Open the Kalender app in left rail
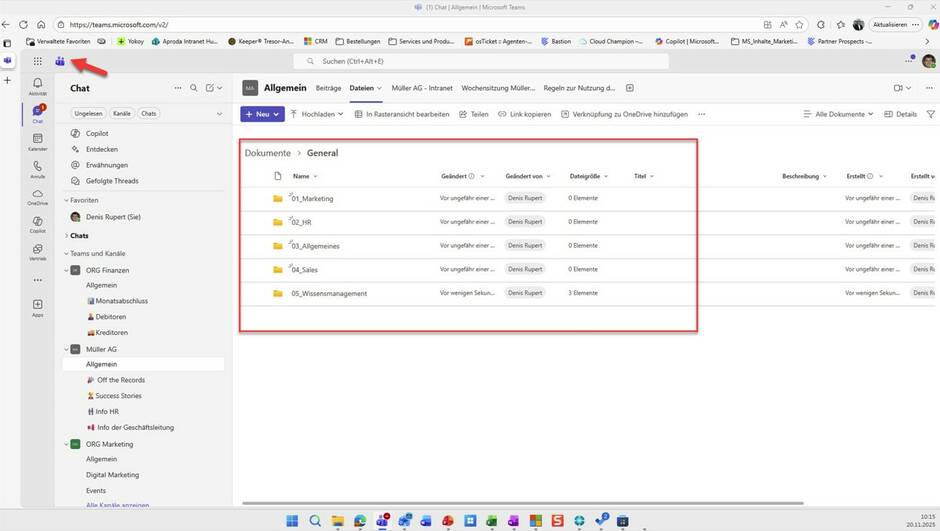This screenshot has width=940, height=531. pyautogui.click(x=37, y=141)
